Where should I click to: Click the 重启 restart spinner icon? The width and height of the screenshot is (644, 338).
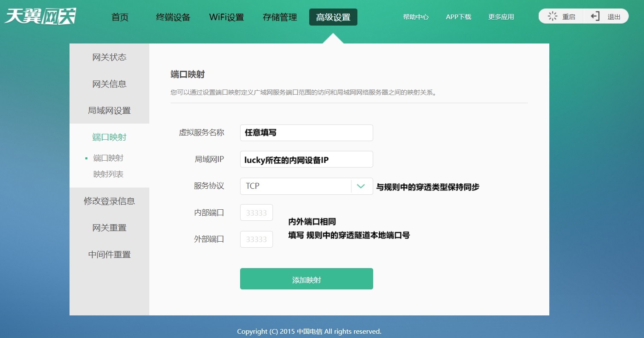(553, 17)
